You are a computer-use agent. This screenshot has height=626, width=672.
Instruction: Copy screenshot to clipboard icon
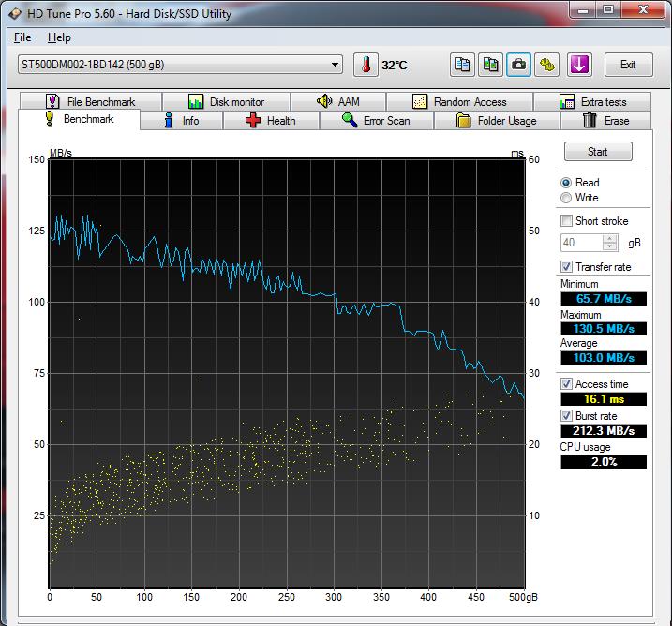click(x=490, y=65)
